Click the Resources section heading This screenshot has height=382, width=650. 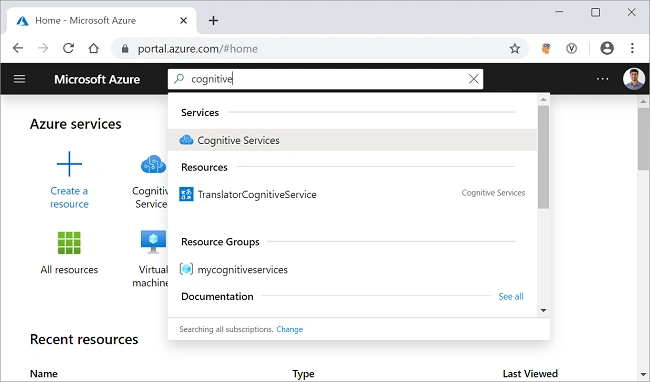click(204, 167)
